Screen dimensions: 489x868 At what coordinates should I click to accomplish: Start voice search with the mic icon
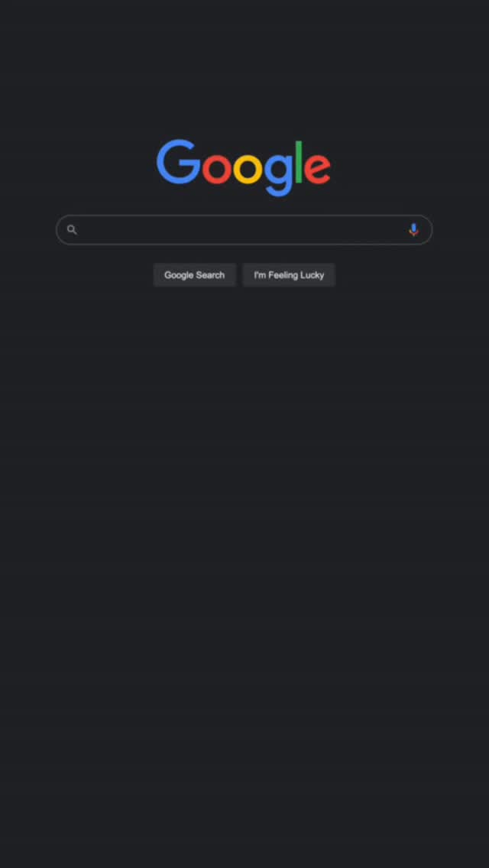point(413,230)
